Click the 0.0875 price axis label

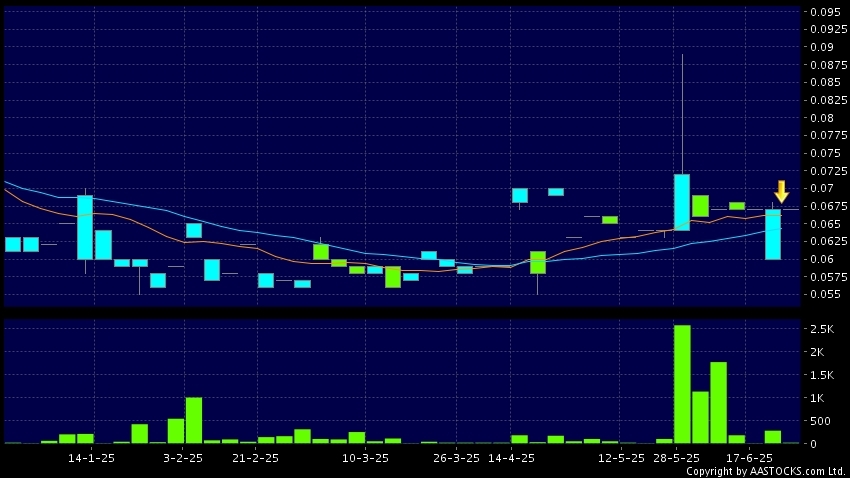tap(828, 65)
